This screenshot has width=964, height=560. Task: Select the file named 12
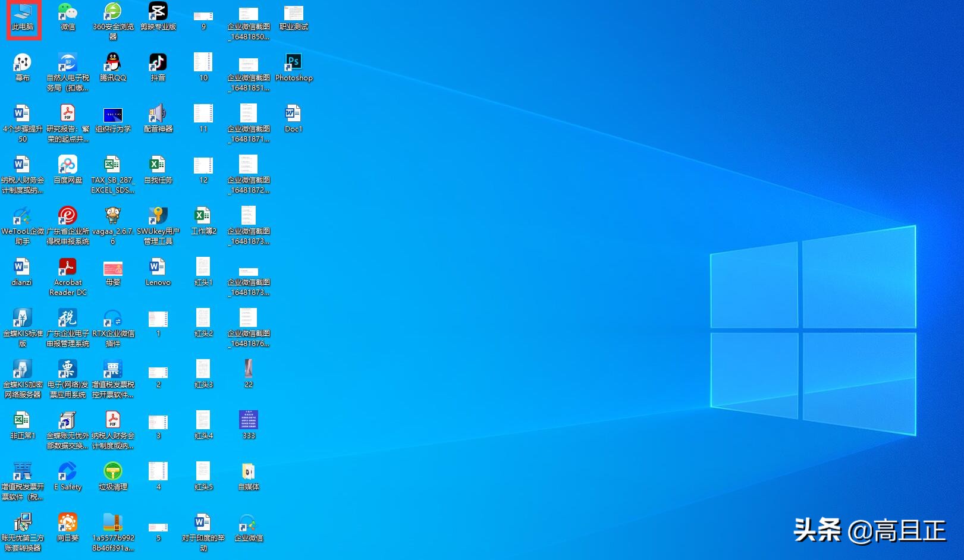tap(203, 169)
